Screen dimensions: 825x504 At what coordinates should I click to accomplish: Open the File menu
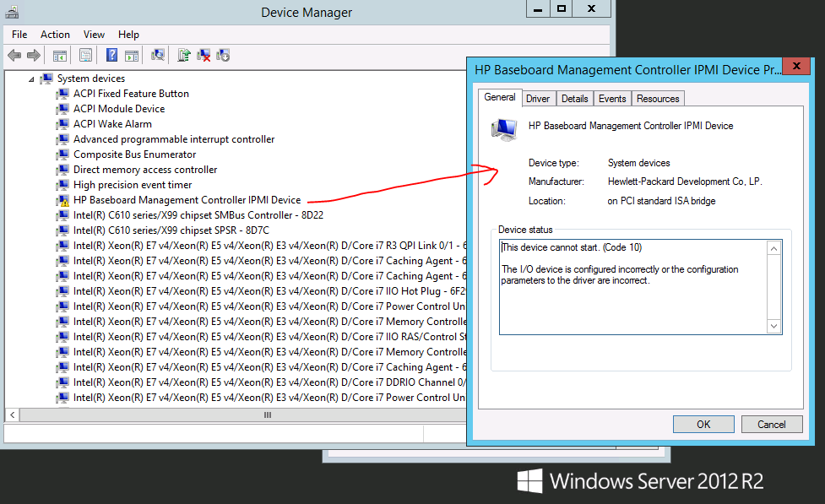coord(19,35)
